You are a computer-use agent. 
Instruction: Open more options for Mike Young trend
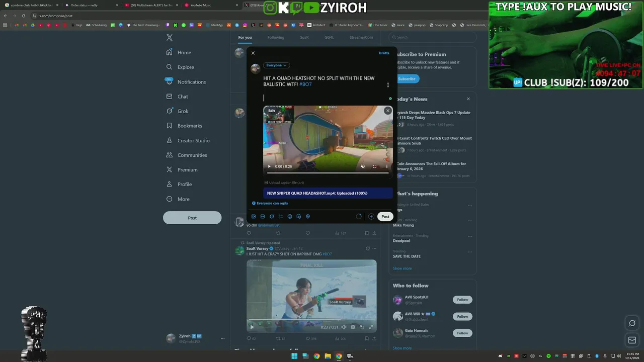470,220
